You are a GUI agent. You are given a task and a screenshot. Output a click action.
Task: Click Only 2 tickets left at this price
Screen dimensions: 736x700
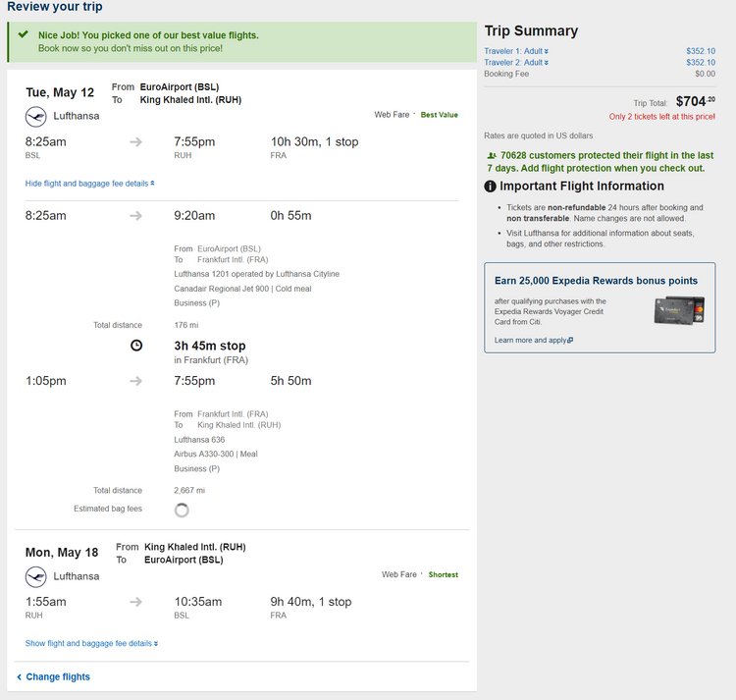click(662, 117)
